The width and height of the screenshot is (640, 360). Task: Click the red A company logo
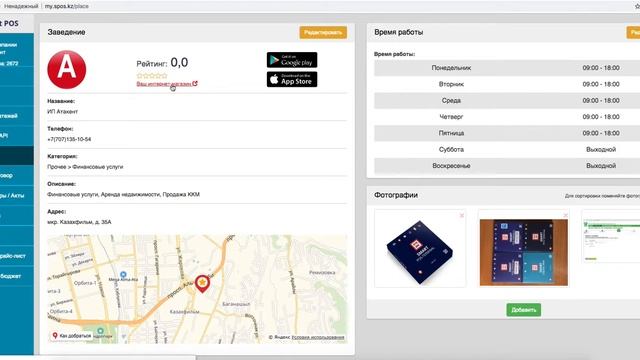coord(67,69)
